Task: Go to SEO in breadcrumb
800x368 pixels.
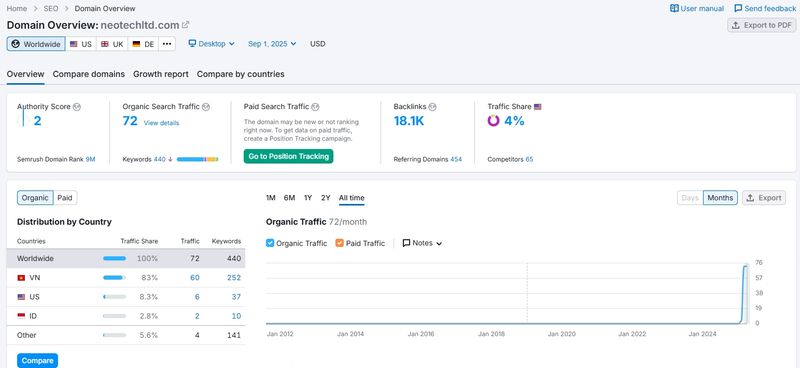Action: 51,8
